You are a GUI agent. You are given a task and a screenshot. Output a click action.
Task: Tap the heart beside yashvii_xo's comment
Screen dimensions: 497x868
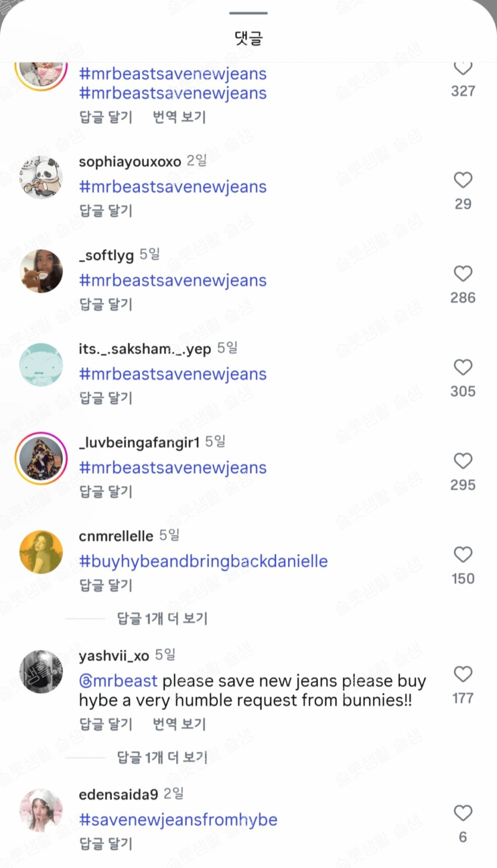click(462, 674)
